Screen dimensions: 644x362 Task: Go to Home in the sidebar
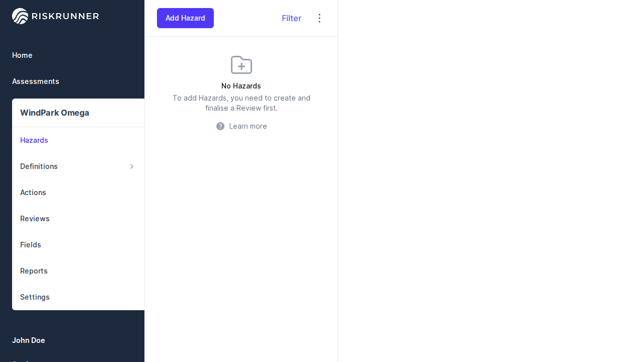(22, 55)
